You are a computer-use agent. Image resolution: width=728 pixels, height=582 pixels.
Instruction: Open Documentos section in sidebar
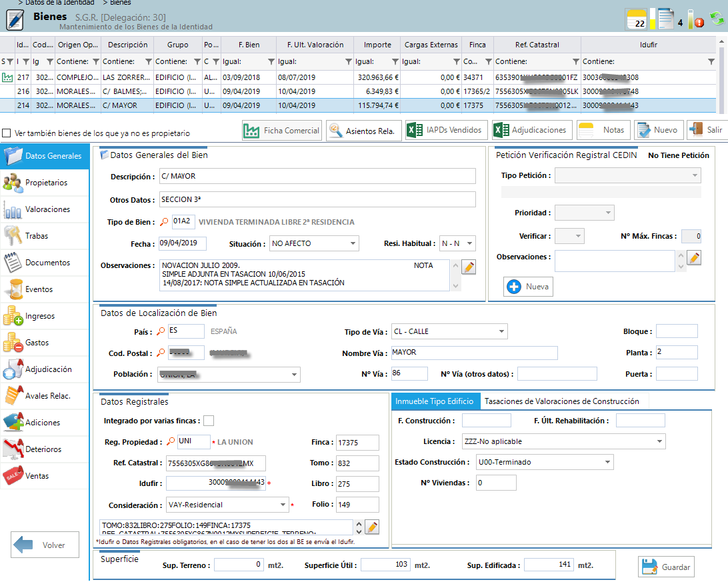(45, 263)
